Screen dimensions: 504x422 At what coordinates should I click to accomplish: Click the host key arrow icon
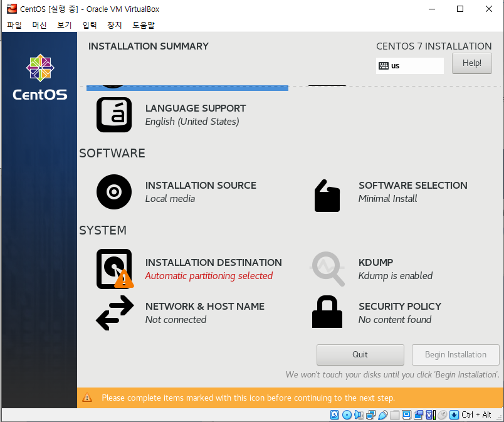[454, 414]
